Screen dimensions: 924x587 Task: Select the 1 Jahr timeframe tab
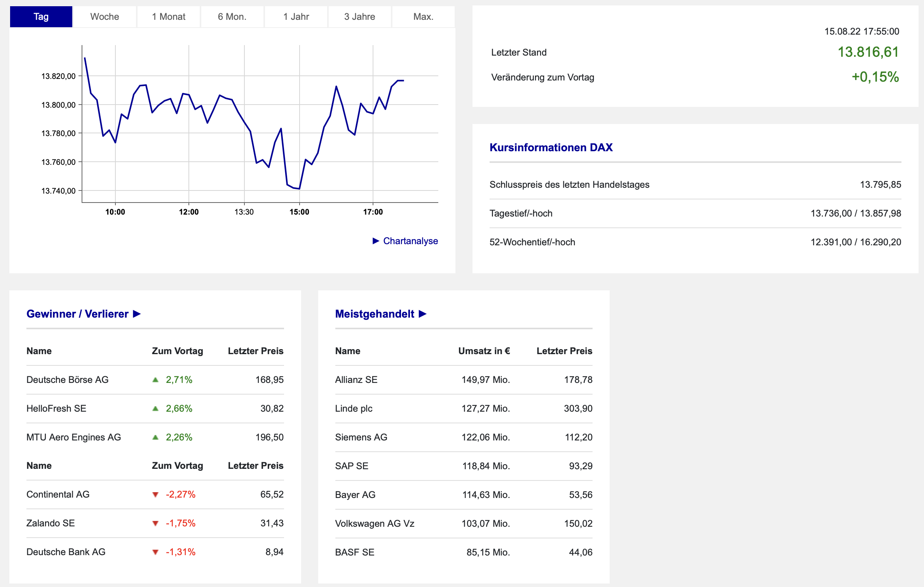296,17
